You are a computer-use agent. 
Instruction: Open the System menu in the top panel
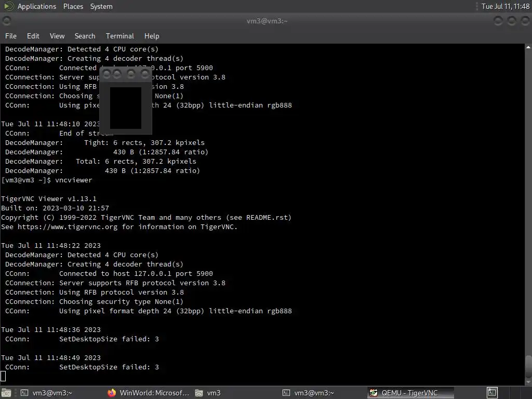pyautogui.click(x=101, y=6)
